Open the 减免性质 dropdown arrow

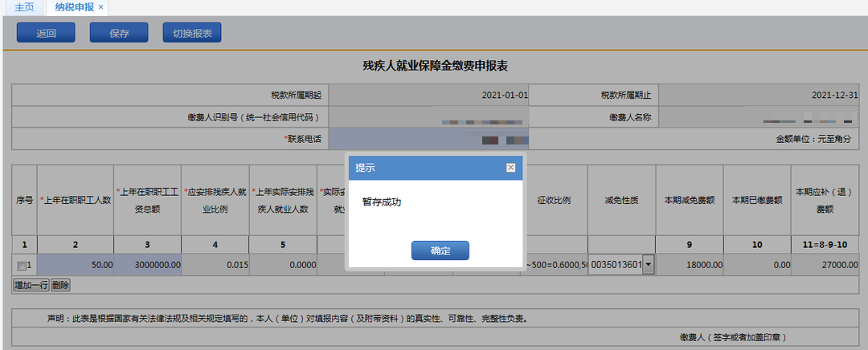[649, 266]
